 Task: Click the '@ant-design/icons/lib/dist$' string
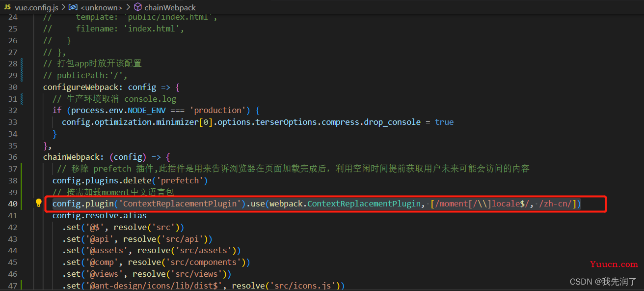pyautogui.click(x=154, y=285)
